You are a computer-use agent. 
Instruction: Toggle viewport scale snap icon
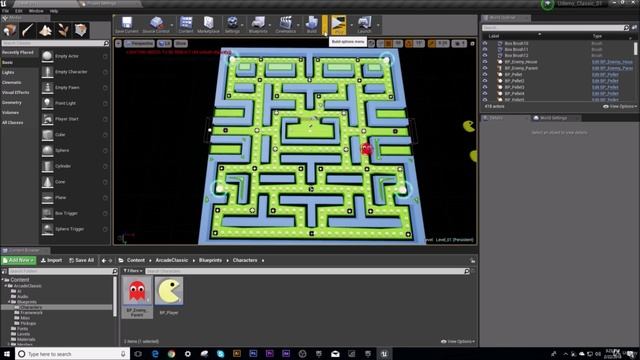(x=431, y=43)
